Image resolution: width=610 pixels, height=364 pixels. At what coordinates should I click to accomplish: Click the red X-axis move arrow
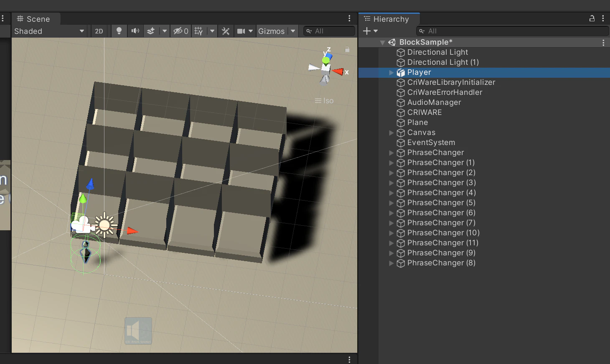coord(132,231)
